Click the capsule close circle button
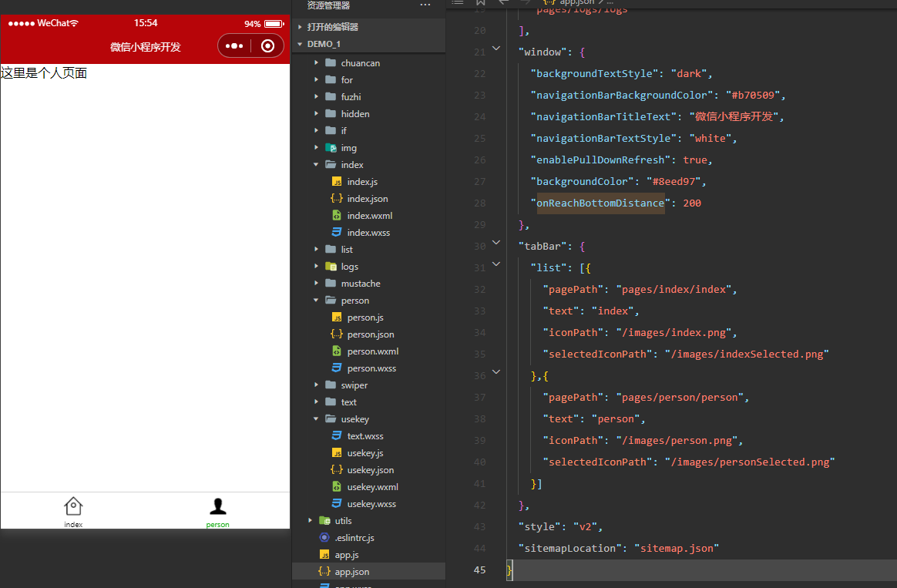This screenshot has width=897, height=588. coord(267,46)
